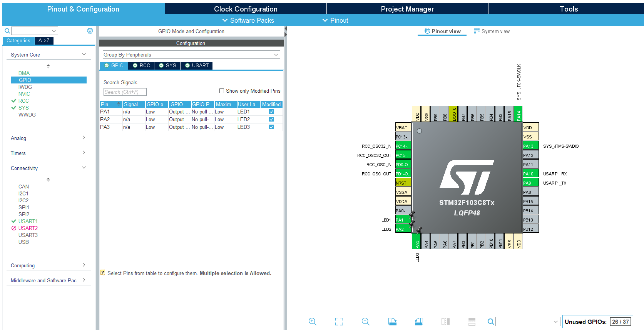This screenshot has width=644, height=330.
Task: Open the Software Packs menu
Action: [248, 20]
